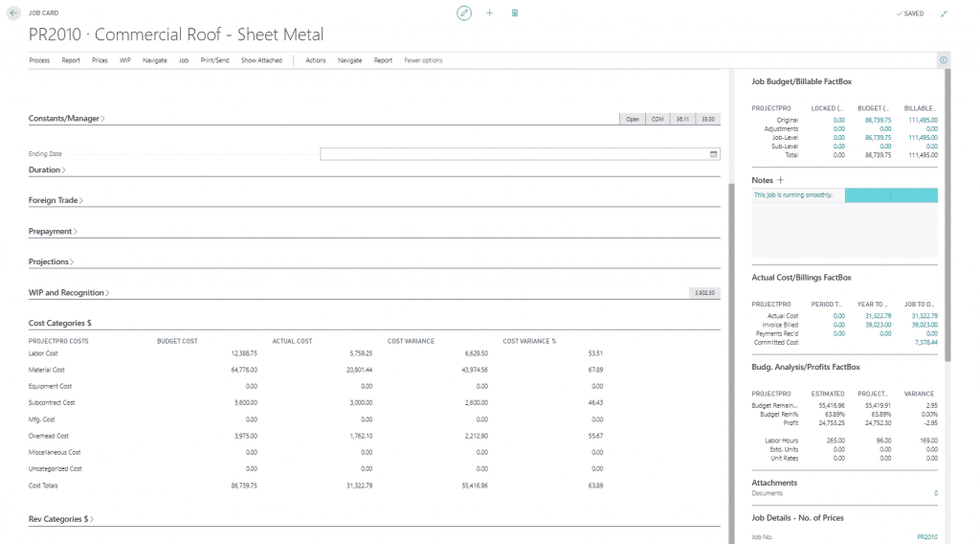Click the Original budget amount 86,739.75
This screenshot has width=980, height=544.
coord(877,120)
